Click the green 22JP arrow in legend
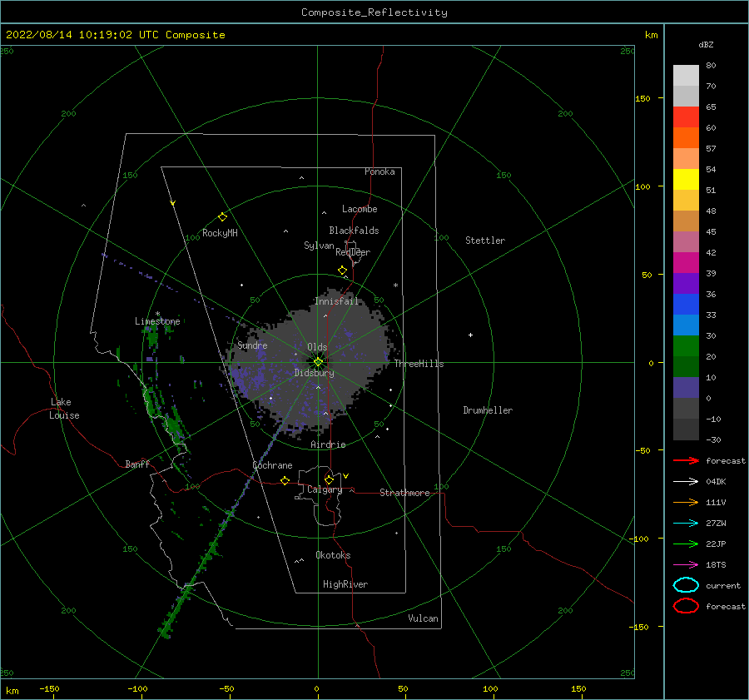Image resolution: width=749 pixels, height=700 pixels. (x=686, y=544)
